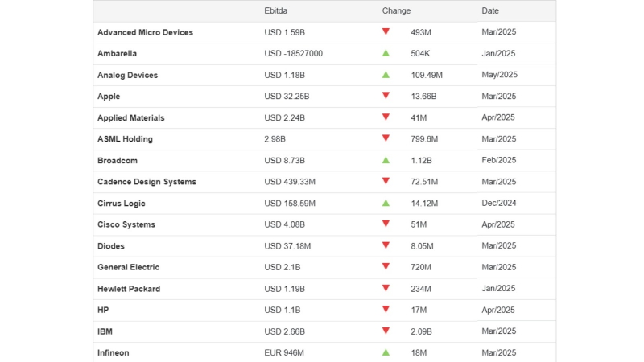Open the ASML Holding company link
The height and width of the screenshot is (362, 644).
point(125,138)
